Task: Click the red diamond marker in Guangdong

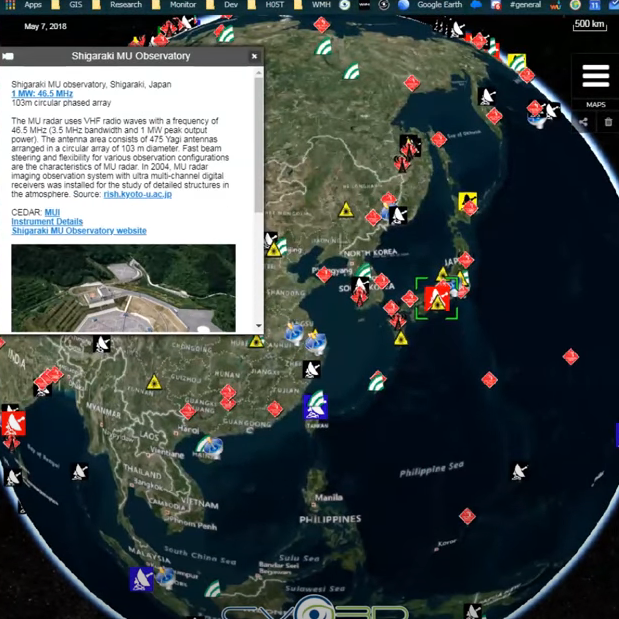Action: click(275, 409)
